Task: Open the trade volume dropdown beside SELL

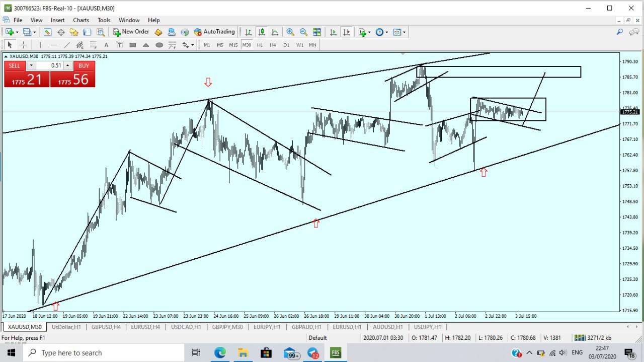Action: pyautogui.click(x=31, y=65)
